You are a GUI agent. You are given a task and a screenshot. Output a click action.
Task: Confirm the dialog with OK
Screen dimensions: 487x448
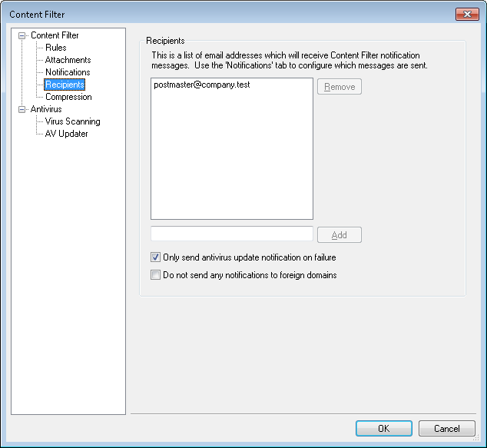[x=383, y=428]
